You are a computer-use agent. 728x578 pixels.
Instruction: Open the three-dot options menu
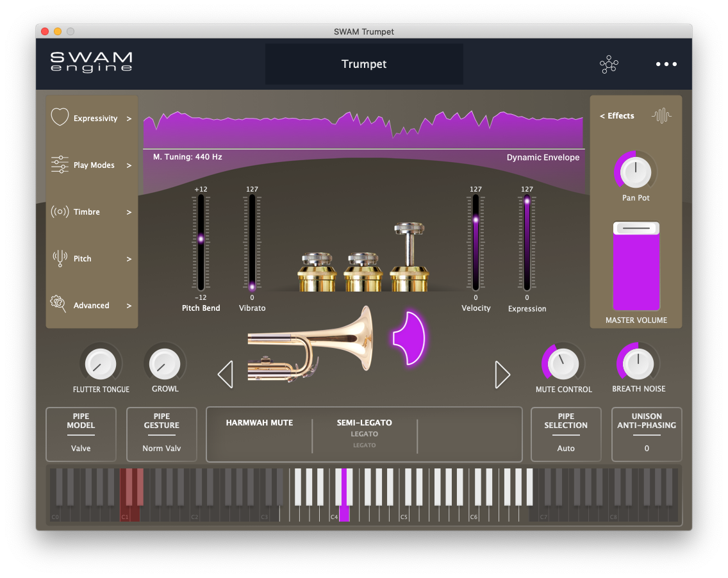[x=666, y=64]
